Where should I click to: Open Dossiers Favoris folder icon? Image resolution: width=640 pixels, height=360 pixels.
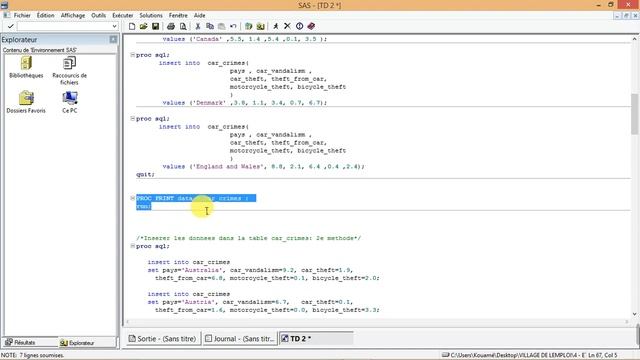pos(26,102)
